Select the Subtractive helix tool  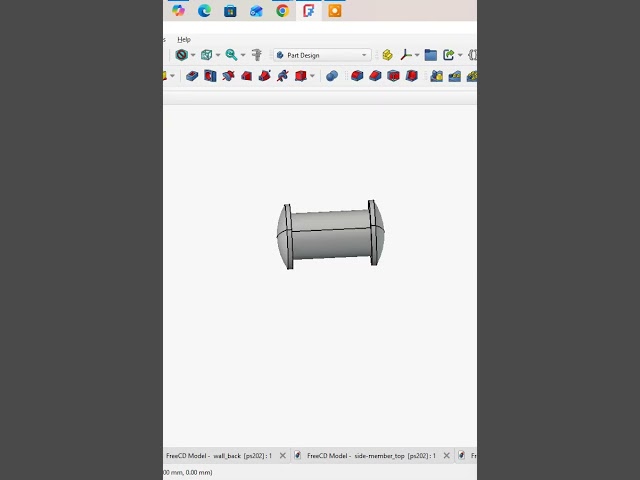282,76
